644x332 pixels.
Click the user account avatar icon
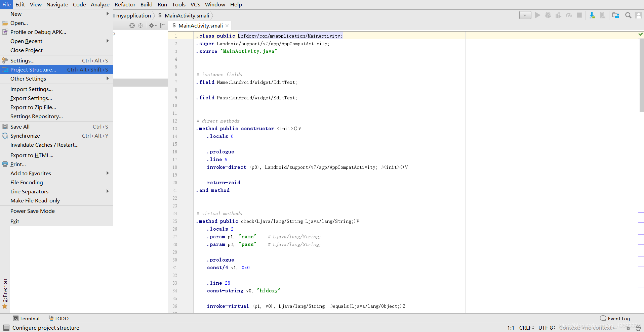639,15
